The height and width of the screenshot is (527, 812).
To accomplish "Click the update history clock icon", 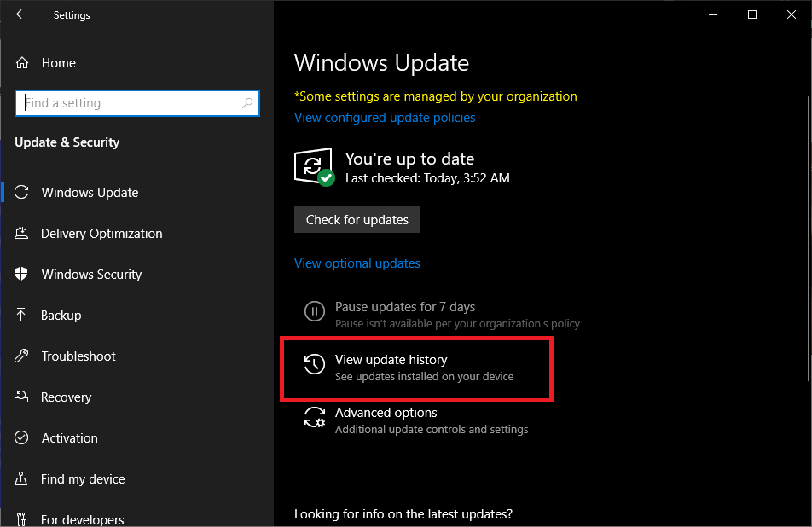I will 315,364.
